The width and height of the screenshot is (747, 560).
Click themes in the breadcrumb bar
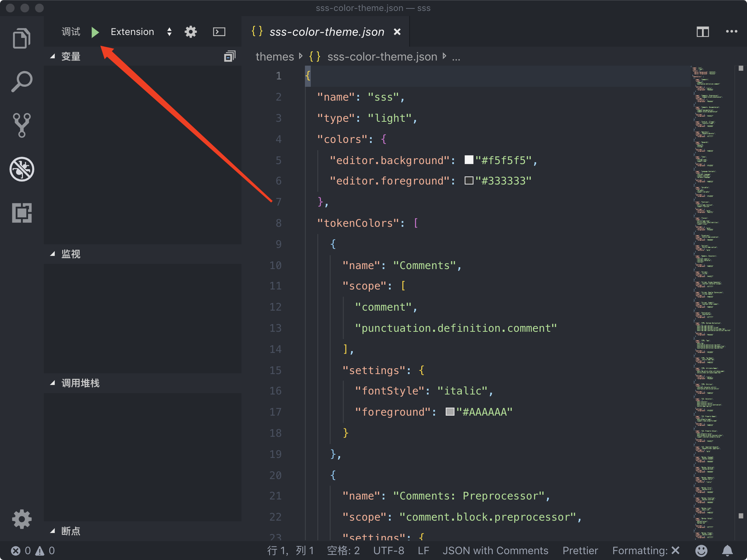click(x=275, y=57)
